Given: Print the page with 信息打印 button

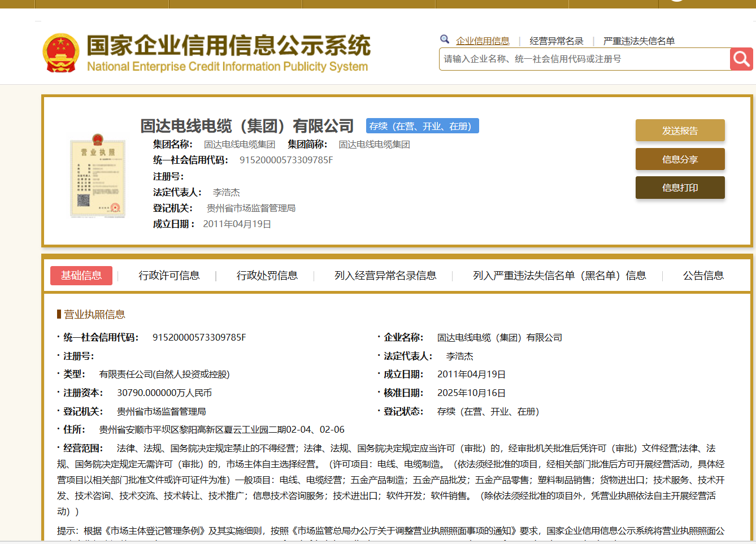Looking at the screenshot, I should 680,188.
